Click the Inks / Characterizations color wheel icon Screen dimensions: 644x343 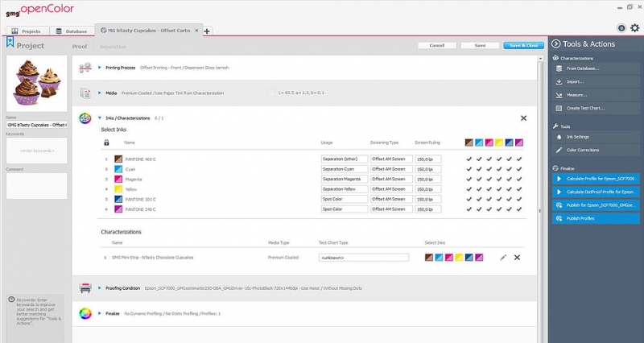pos(85,118)
